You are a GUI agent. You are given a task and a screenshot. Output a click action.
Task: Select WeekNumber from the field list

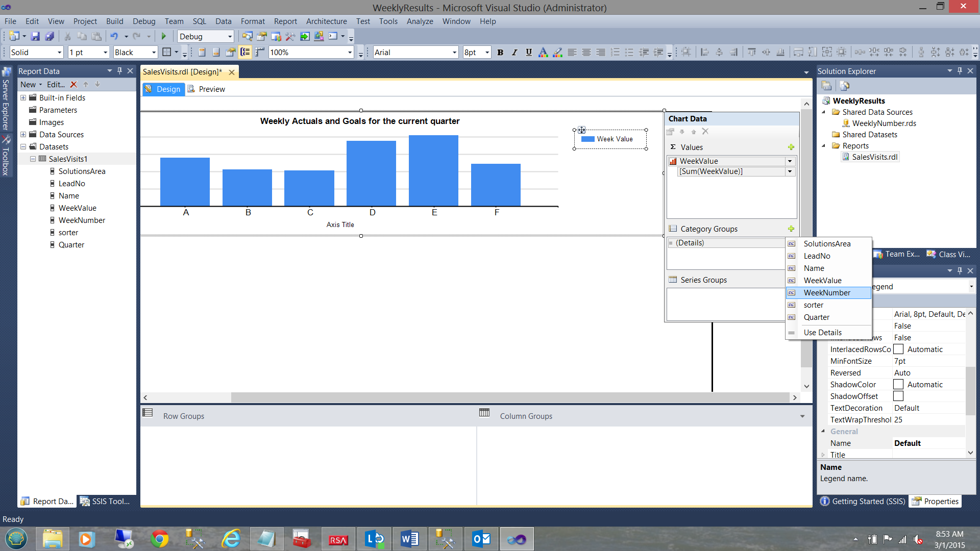827,293
